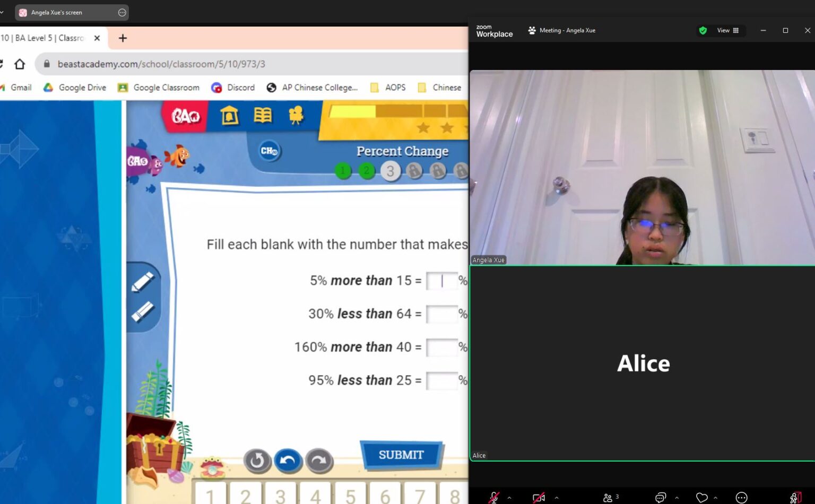Click the browser home button
Image resolution: width=815 pixels, height=504 pixels.
click(20, 64)
